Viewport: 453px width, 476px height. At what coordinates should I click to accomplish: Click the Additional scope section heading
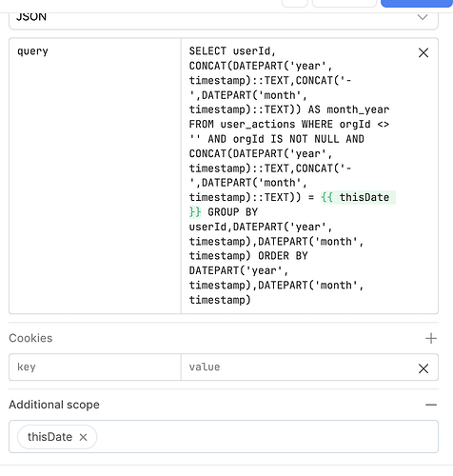coord(54,405)
